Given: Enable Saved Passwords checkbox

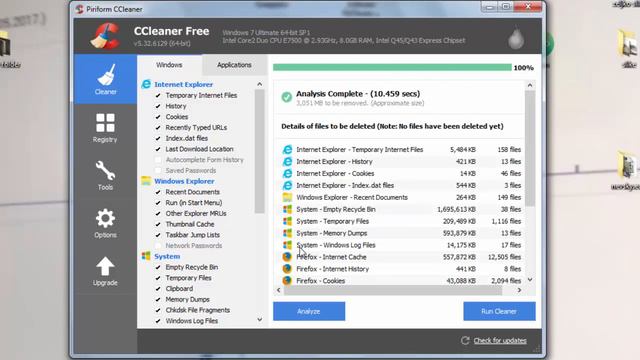Looking at the screenshot, I should [158, 170].
